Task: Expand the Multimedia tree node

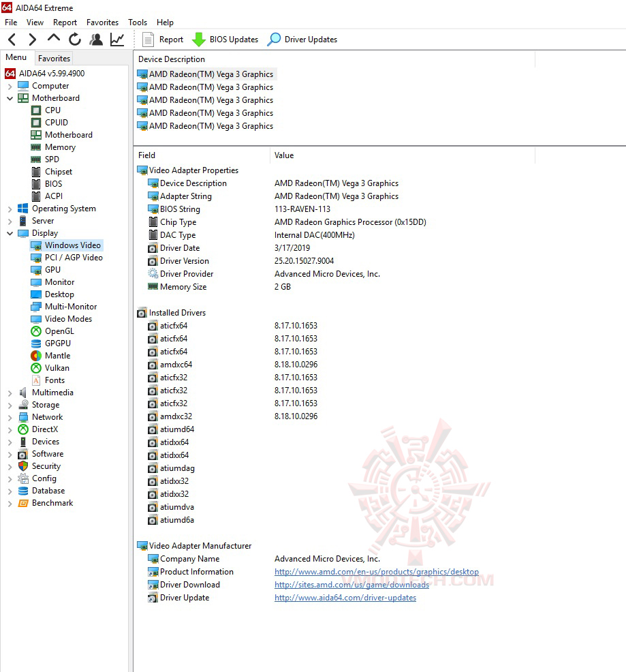Action: (x=10, y=393)
